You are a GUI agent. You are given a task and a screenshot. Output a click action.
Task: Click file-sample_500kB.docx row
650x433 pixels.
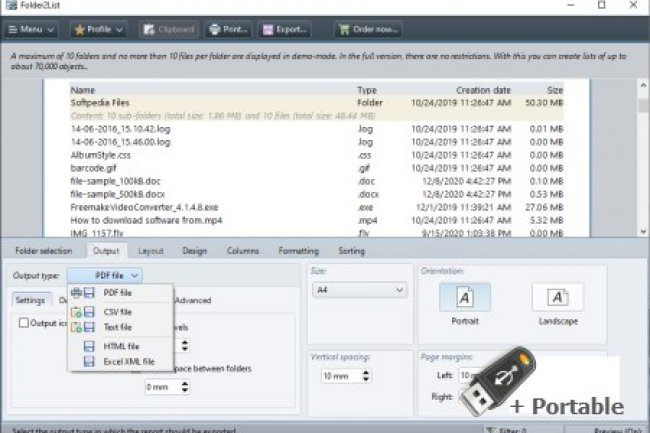(317, 194)
